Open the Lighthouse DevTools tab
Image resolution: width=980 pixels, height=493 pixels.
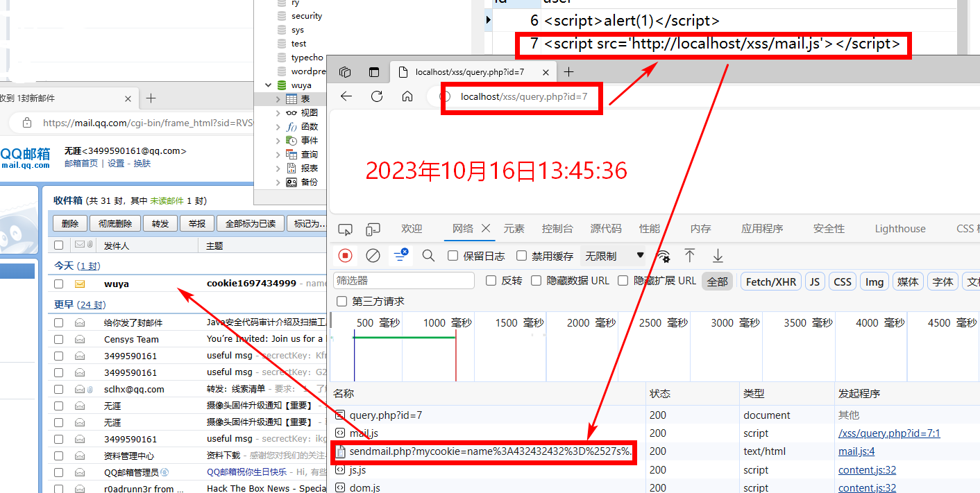pyautogui.click(x=900, y=229)
